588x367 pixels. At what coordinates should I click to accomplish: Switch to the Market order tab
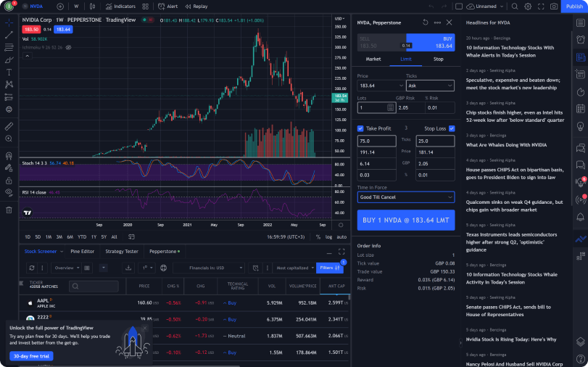pos(373,59)
